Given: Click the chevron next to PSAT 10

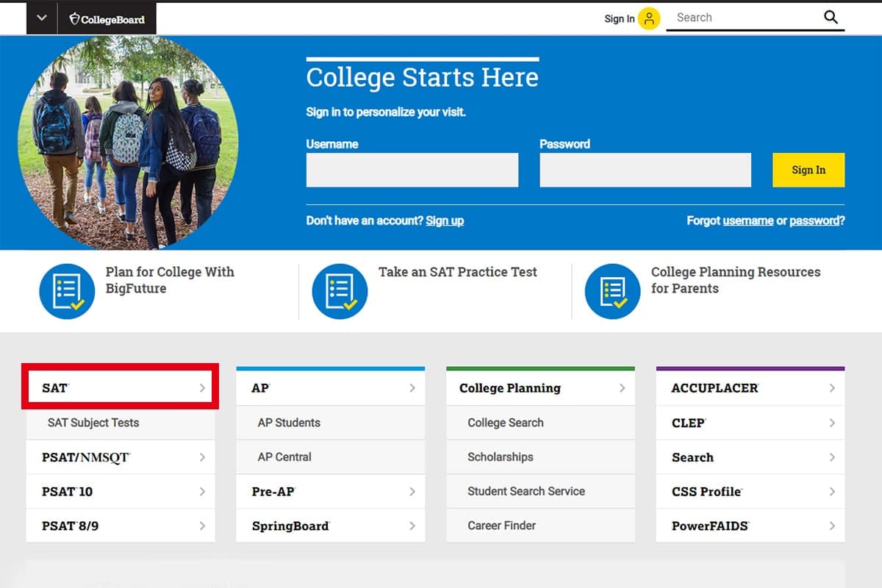Looking at the screenshot, I should click(202, 492).
